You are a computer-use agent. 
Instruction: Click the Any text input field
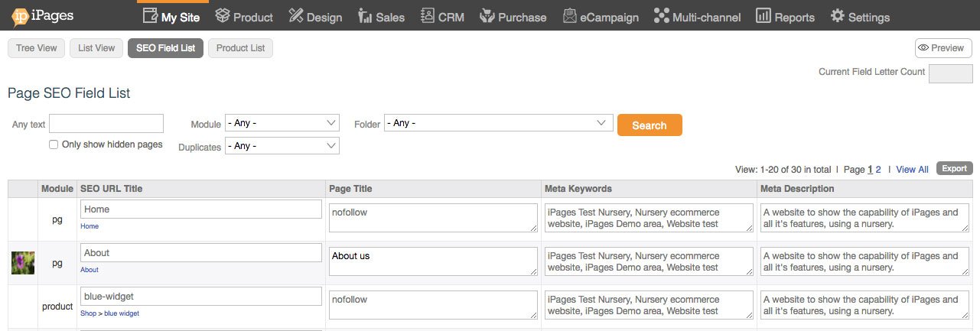tap(106, 124)
